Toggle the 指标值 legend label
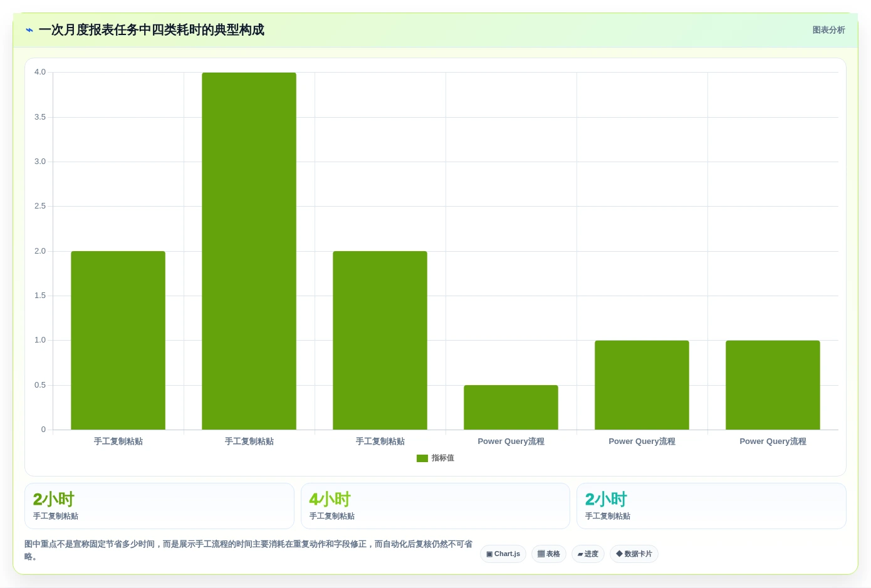The width and height of the screenshot is (871, 588). coord(442,458)
